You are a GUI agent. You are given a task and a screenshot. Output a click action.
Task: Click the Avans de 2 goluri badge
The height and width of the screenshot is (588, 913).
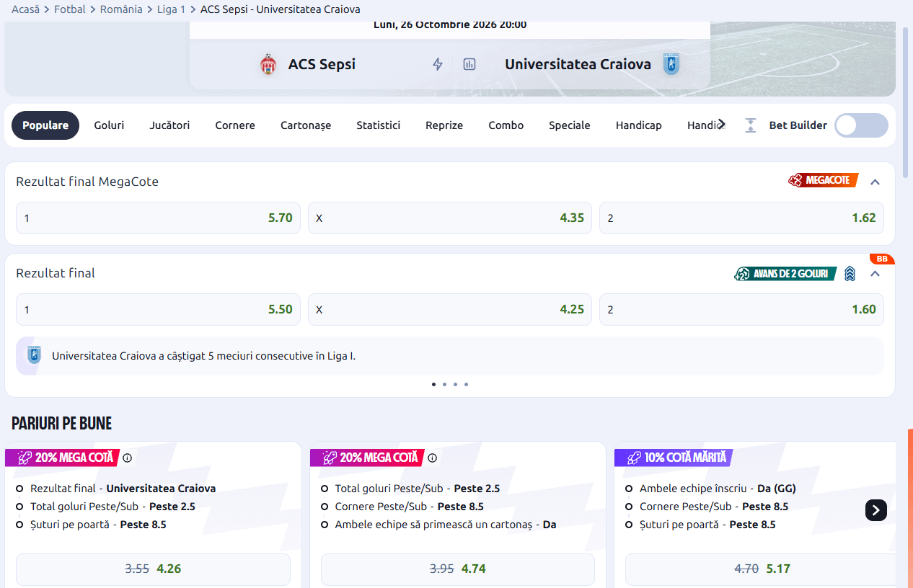[x=786, y=274]
